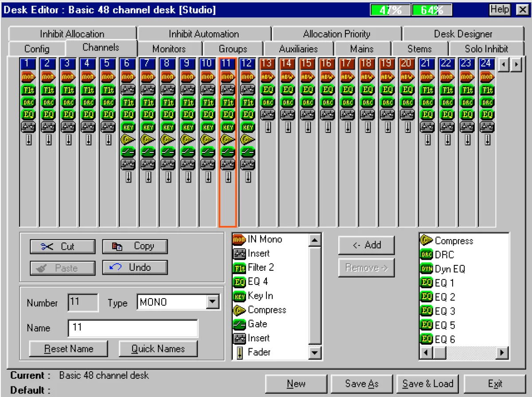Click the Fader icon in process list

coord(239,353)
